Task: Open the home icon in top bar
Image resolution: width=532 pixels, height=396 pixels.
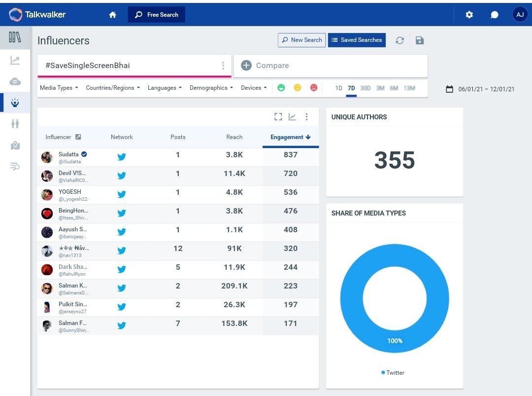Action: point(113,15)
